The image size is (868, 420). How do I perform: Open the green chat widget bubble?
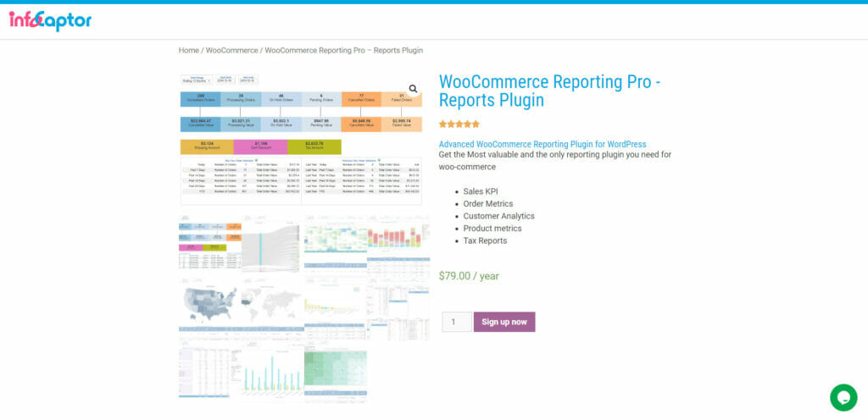843,396
